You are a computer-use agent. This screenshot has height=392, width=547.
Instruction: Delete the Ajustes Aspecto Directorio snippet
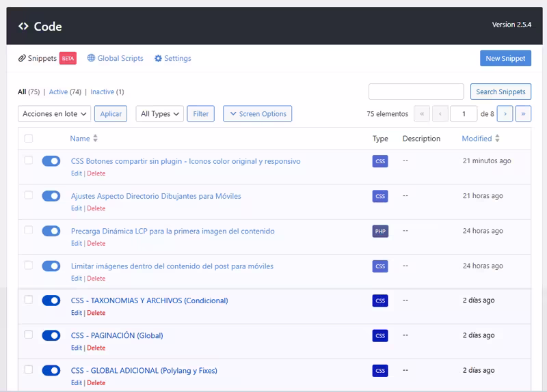click(96, 208)
